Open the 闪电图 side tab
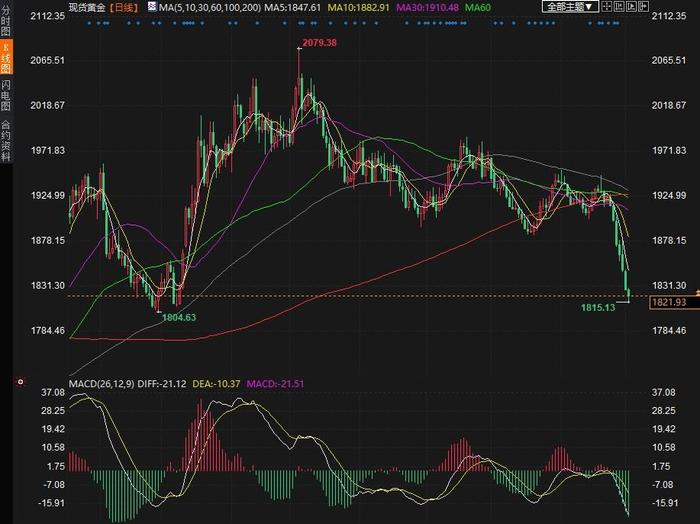The image size is (700, 524). 6,95
